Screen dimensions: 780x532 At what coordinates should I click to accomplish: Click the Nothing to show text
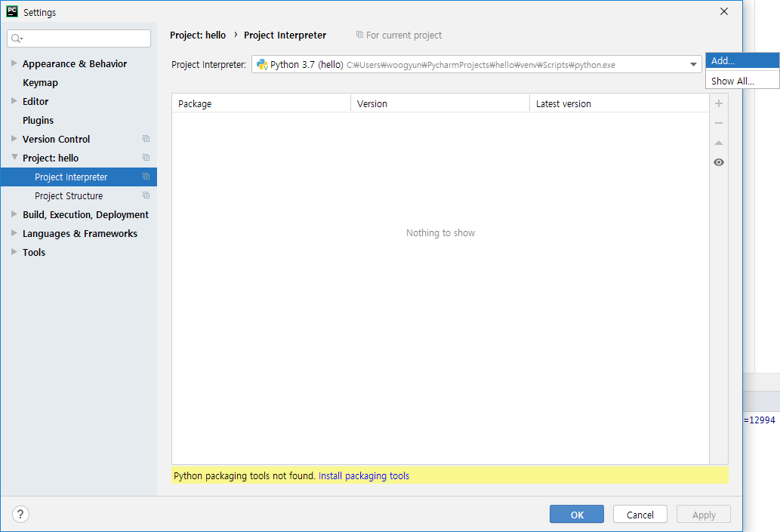point(440,232)
